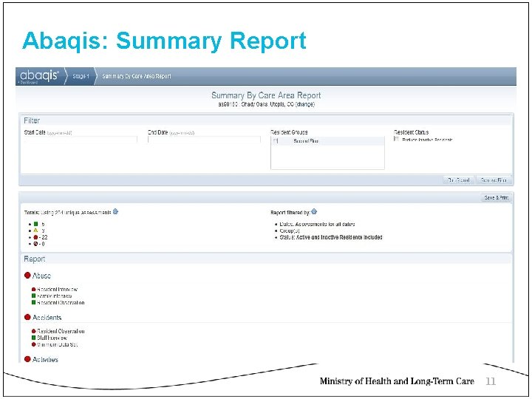
Task: Click green icon of Abuse Resident Observation
Action: click(33, 302)
